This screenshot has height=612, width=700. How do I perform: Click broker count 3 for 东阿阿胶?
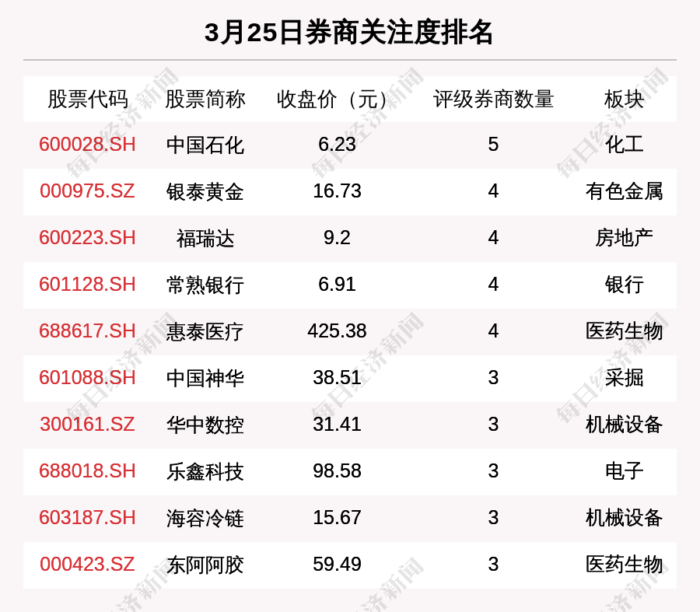[x=493, y=565]
